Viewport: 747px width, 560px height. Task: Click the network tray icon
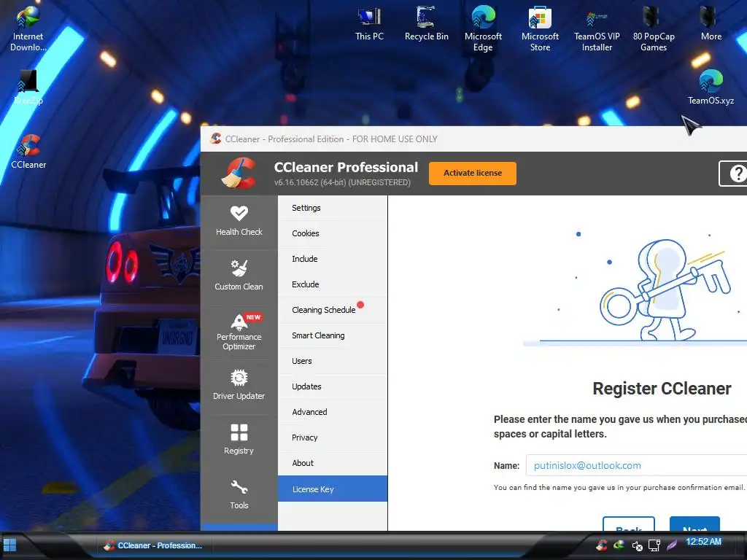coord(654,545)
